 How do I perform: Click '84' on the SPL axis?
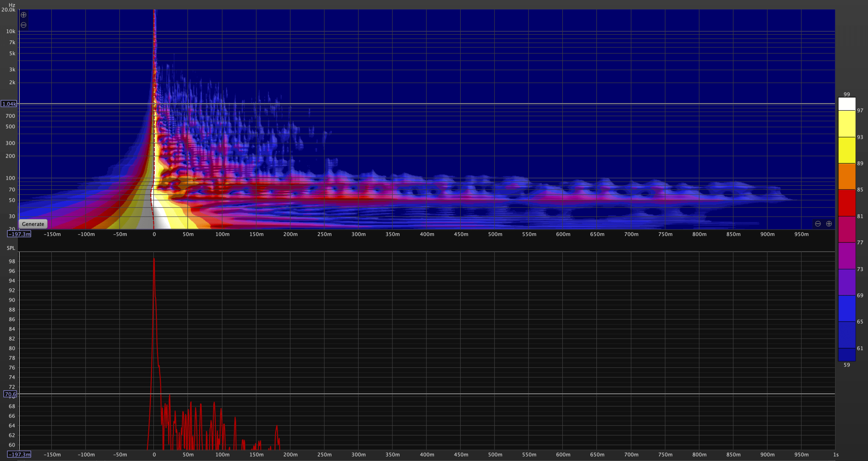coord(12,329)
